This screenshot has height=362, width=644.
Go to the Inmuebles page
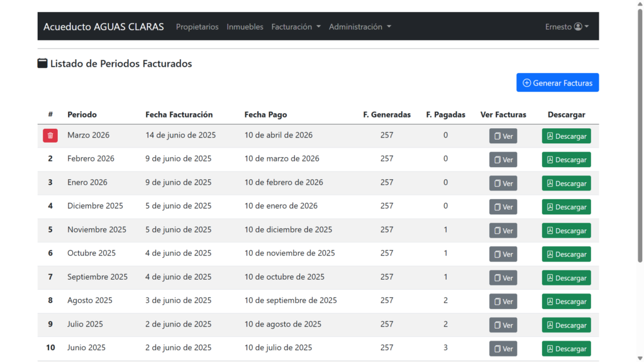click(x=245, y=27)
